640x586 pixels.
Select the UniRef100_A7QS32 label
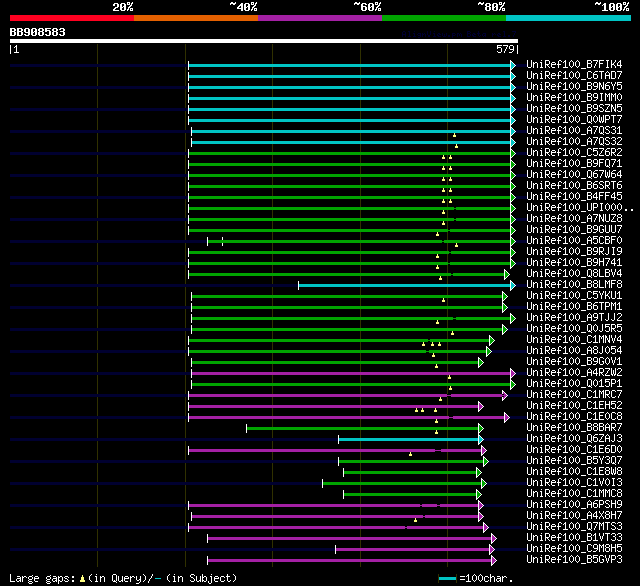coord(574,142)
